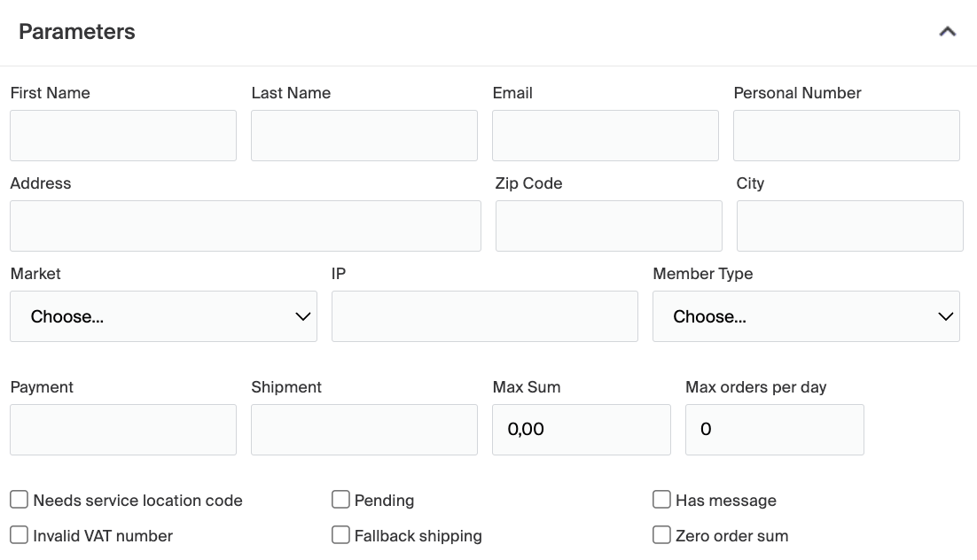Toggle the Pending checkbox
977x560 pixels.
click(340, 500)
